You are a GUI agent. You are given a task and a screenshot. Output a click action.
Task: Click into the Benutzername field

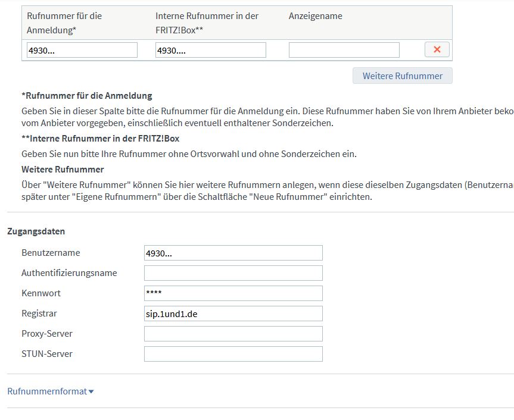[233, 253]
